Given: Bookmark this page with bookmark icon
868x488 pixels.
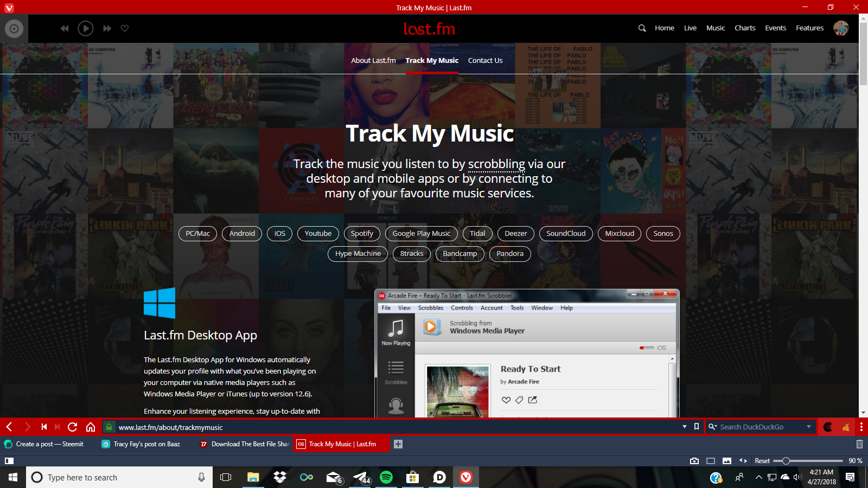Looking at the screenshot, I should point(697,427).
